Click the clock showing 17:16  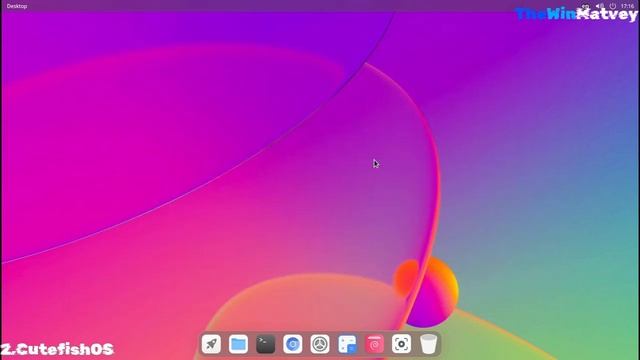(x=627, y=6)
